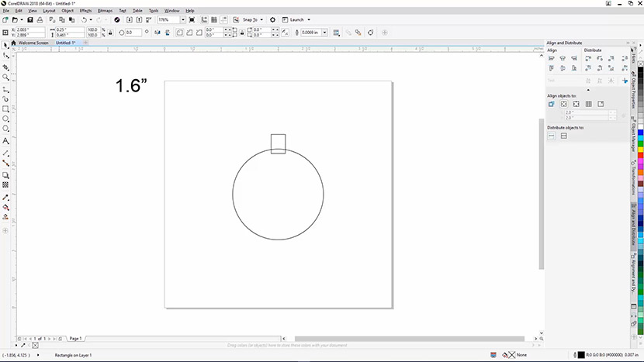The image size is (644, 362).
Task: Pick the Rectangle tool in toolbox
Action: tap(5, 109)
